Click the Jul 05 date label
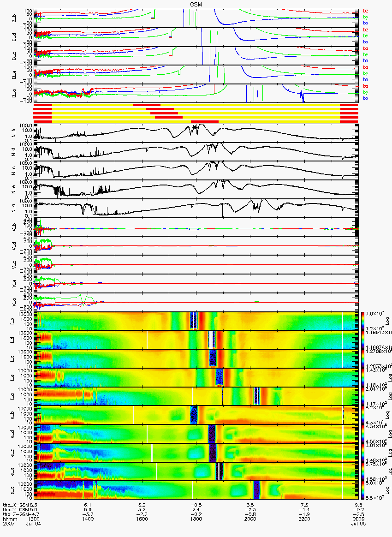The image size is (392, 537). tap(358, 524)
